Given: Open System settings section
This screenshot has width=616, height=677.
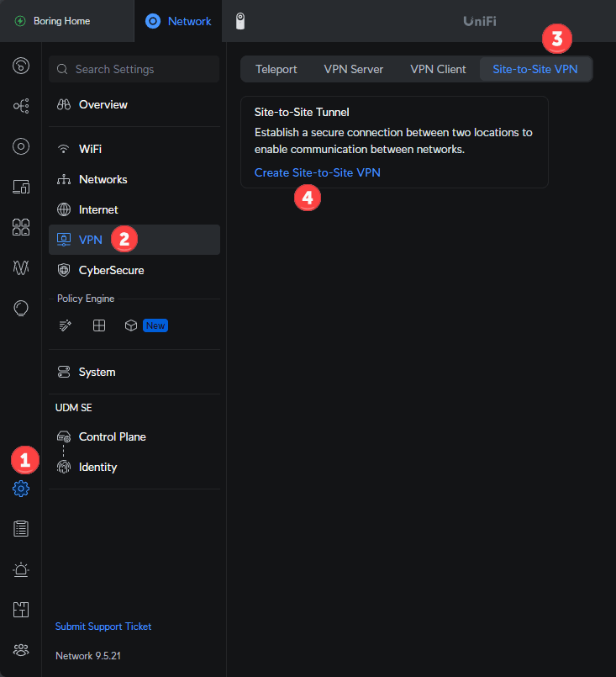Looking at the screenshot, I should coord(134,372).
